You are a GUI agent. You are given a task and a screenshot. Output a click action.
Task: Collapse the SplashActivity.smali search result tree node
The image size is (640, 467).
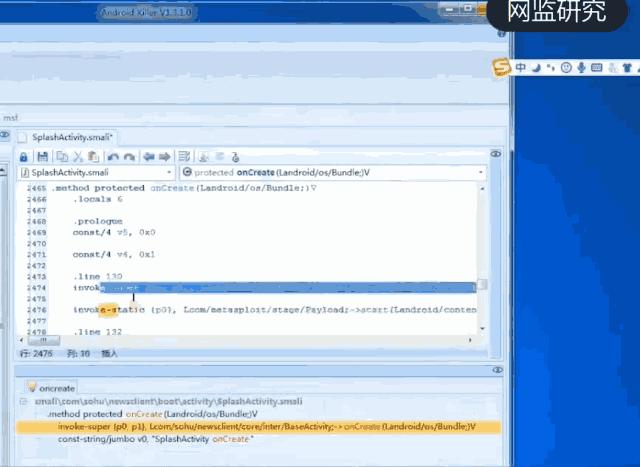(x=23, y=402)
